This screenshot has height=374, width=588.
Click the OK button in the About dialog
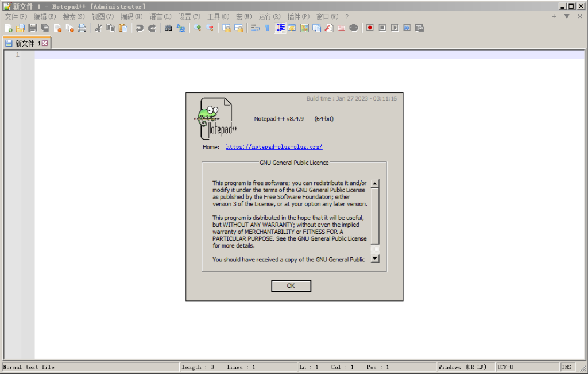click(291, 286)
